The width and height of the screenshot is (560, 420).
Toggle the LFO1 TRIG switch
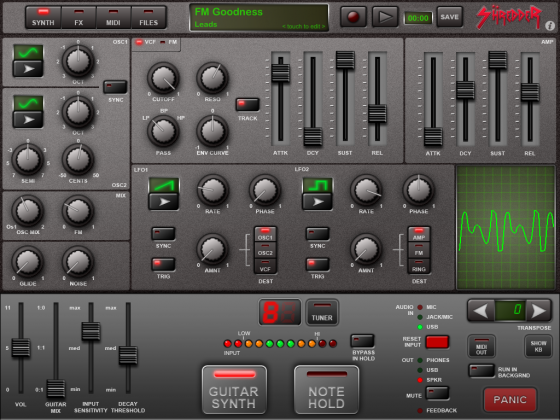163,264
